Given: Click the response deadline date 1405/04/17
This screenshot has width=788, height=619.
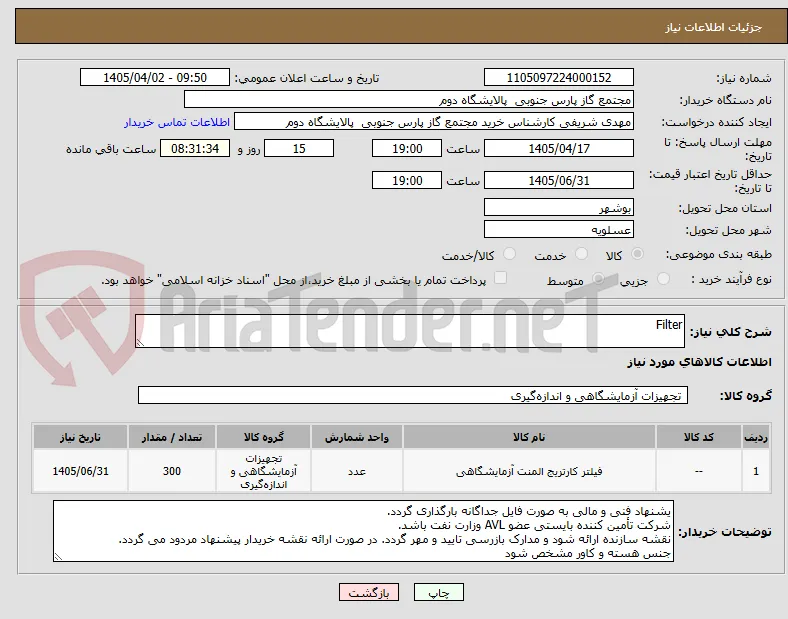Looking at the screenshot, I should [558, 148].
